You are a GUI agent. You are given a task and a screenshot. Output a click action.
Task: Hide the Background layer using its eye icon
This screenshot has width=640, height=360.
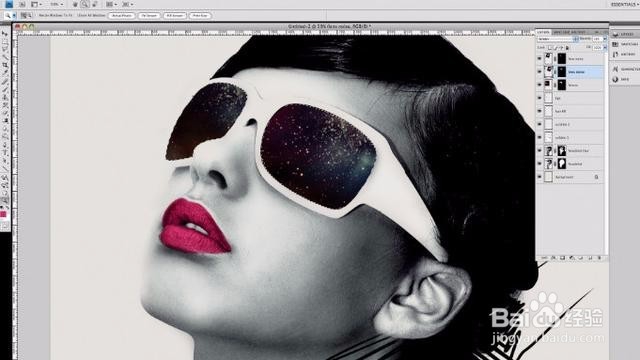[x=540, y=177]
